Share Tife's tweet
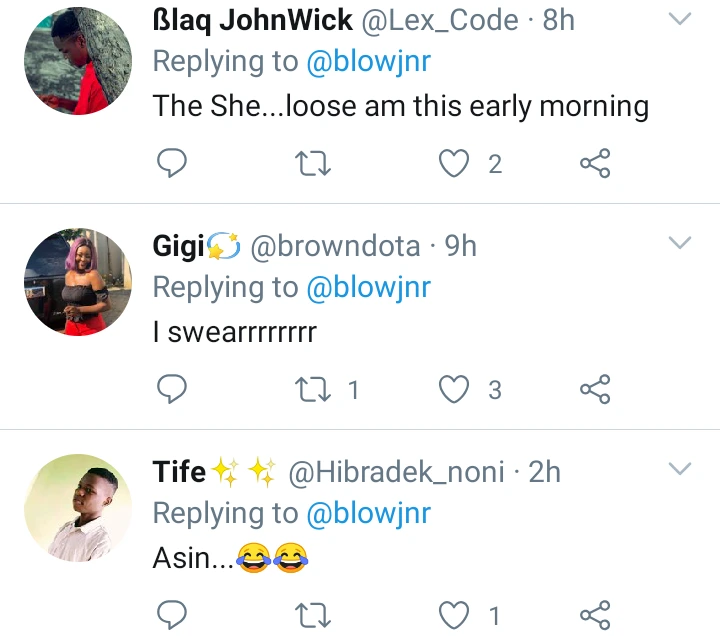 [x=595, y=615]
